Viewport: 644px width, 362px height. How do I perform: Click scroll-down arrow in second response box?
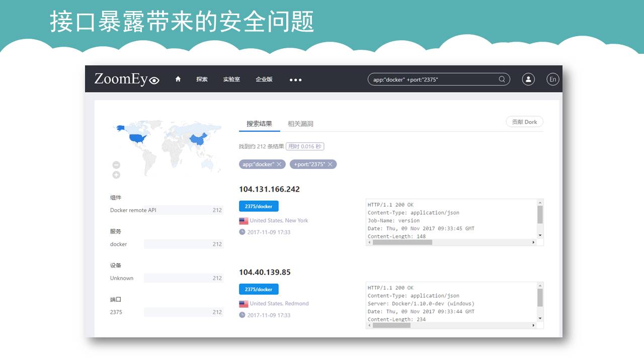point(540,318)
